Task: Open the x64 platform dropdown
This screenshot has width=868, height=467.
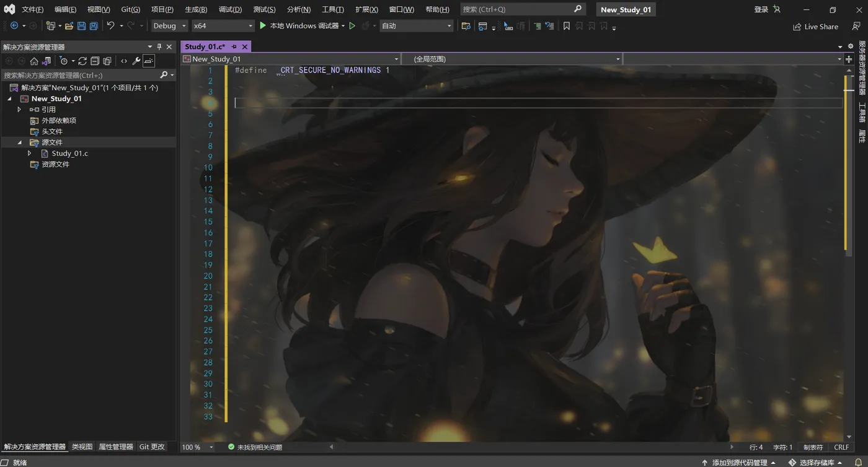Action: [223, 25]
